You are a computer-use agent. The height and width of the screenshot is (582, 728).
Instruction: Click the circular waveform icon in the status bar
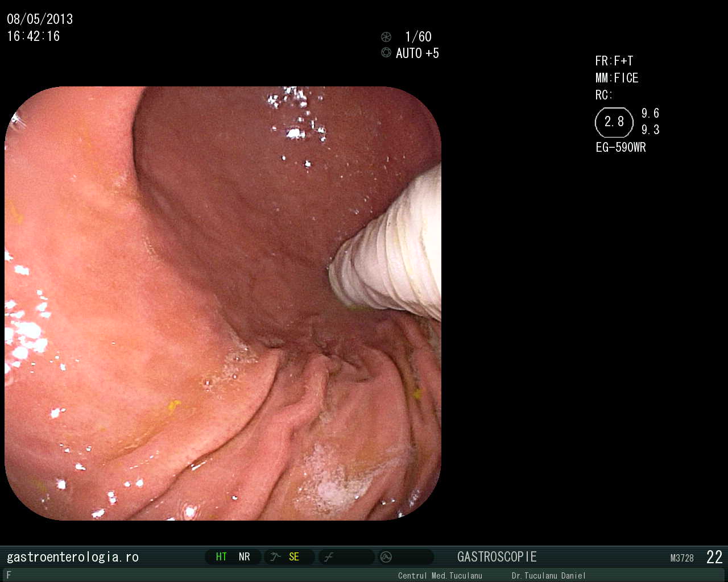(386, 557)
